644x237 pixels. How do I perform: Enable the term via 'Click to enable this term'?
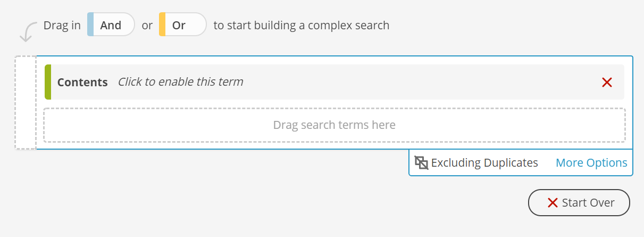click(180, 82)
